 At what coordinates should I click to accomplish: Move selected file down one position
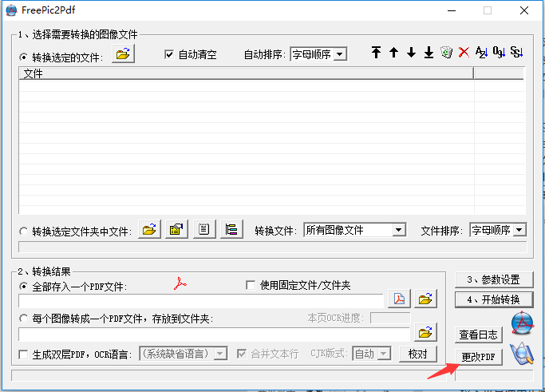point(411,53)
